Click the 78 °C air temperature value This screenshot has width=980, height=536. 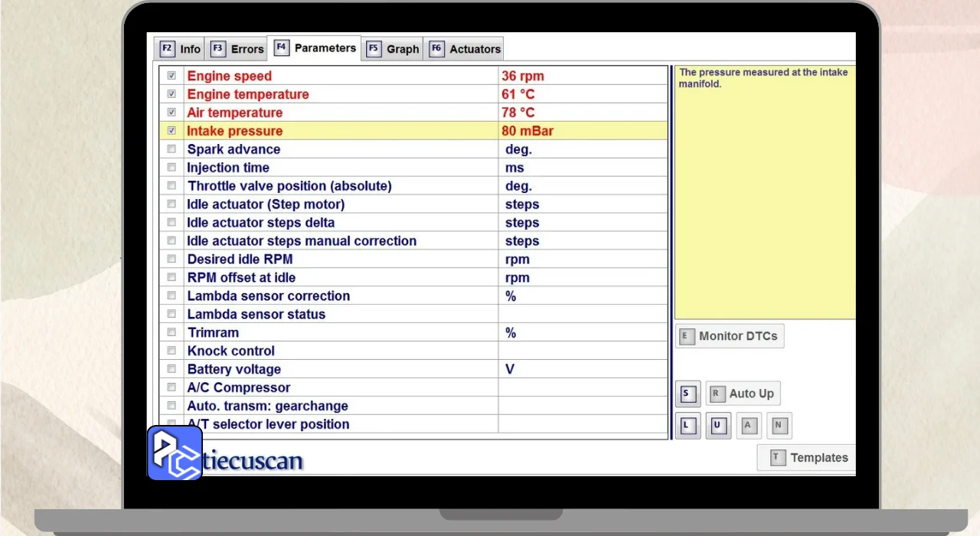[x=518, y=113]
